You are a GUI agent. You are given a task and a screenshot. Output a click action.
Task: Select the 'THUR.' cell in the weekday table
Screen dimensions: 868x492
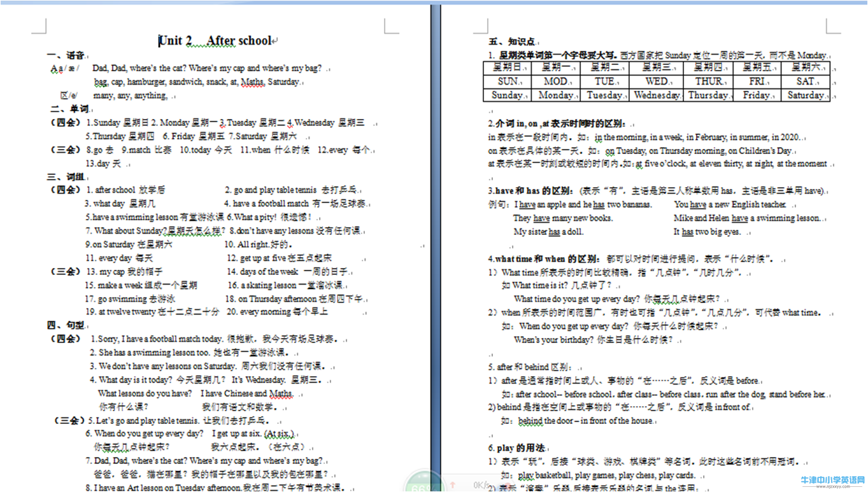point(708,81)
